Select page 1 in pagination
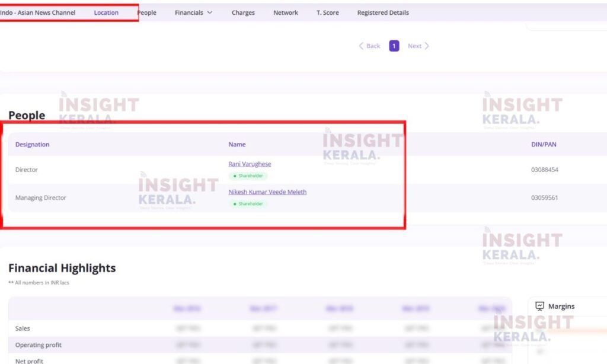607x364 pixels. pos(394,46)
